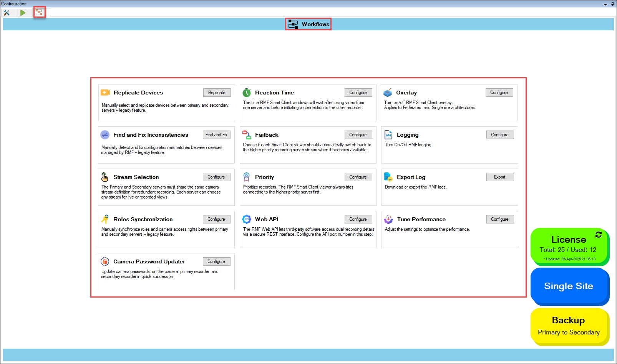Click the Web API gear icon

tap(247, 219)
